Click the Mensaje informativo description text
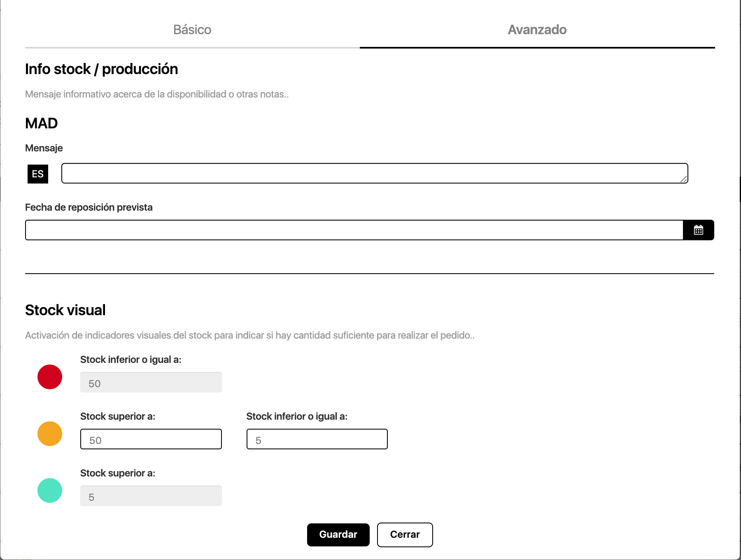Image resolution: width=741 pixels, height=560 pixels. tap(157, 94)
